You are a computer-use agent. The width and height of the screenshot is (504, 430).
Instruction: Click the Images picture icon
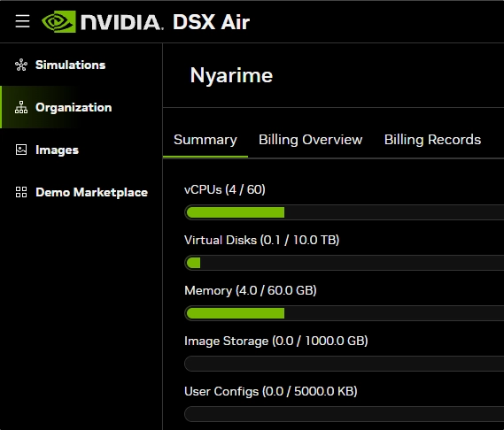pyautogui.click(x=21, y=150)
